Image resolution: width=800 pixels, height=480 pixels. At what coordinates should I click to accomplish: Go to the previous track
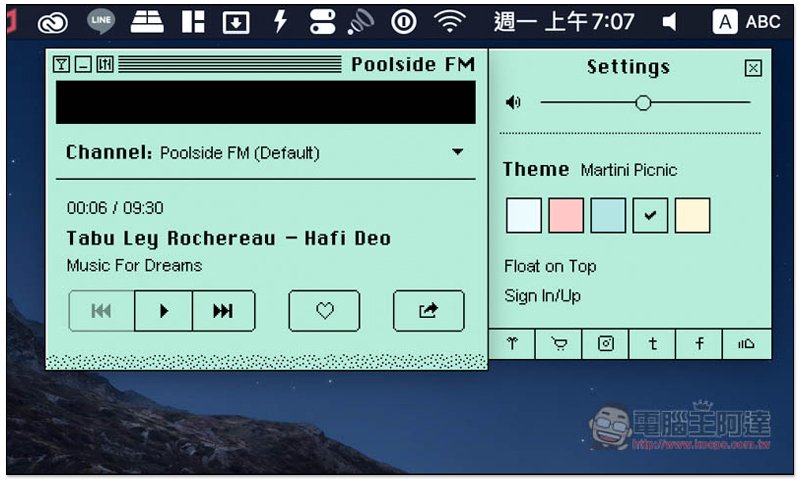point(102,311)
